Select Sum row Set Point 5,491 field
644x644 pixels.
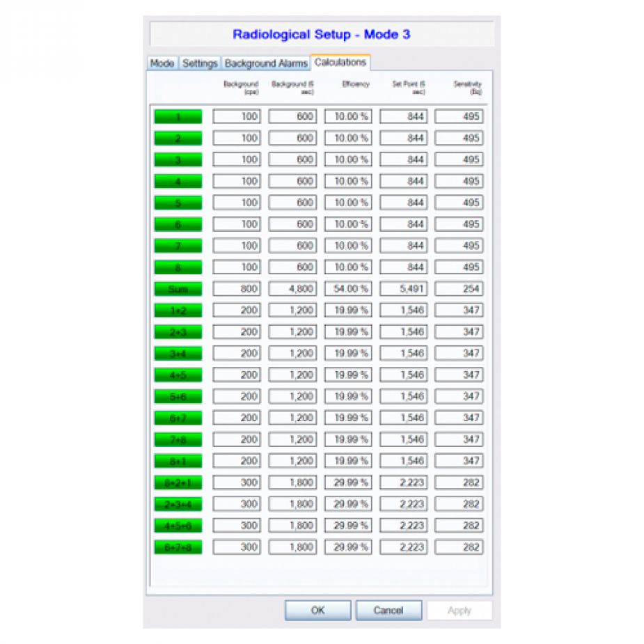pos(403,289)
